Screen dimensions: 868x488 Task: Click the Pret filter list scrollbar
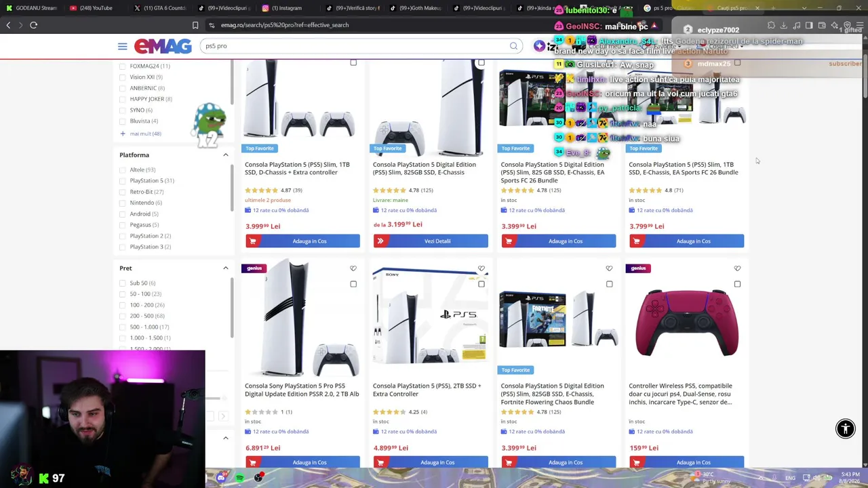(x=232, y=308)
